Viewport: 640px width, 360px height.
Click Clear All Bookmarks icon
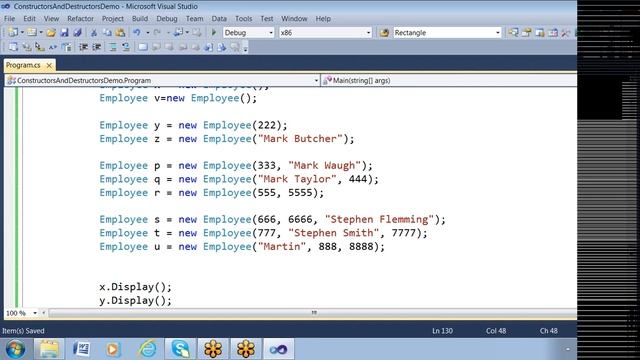(235, 47)
